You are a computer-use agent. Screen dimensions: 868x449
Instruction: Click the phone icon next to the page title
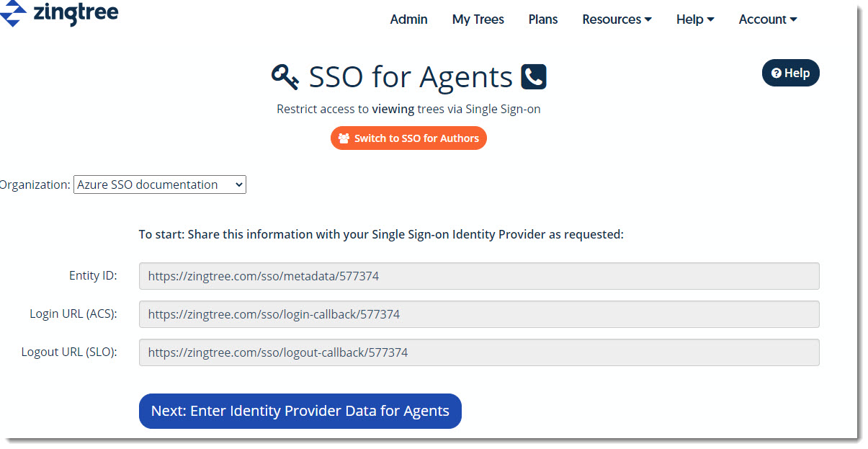[x=533, y=76]
